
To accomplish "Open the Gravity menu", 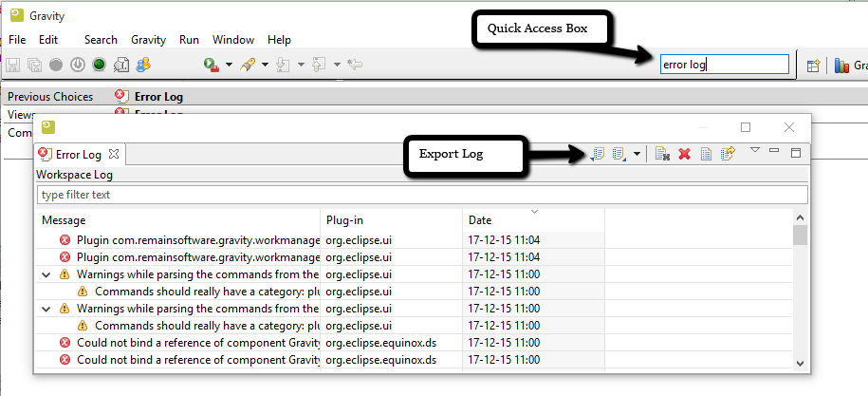I will 148,40.
